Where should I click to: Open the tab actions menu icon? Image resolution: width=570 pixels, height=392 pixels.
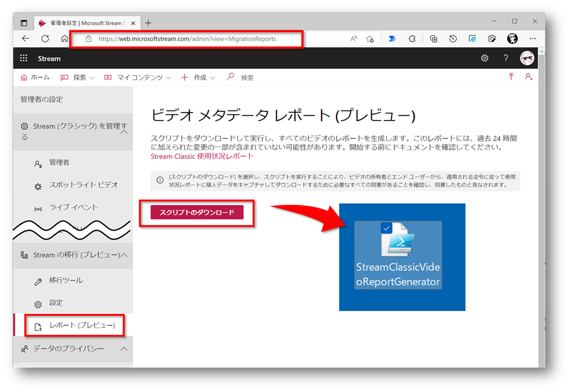tap(24, 23)
